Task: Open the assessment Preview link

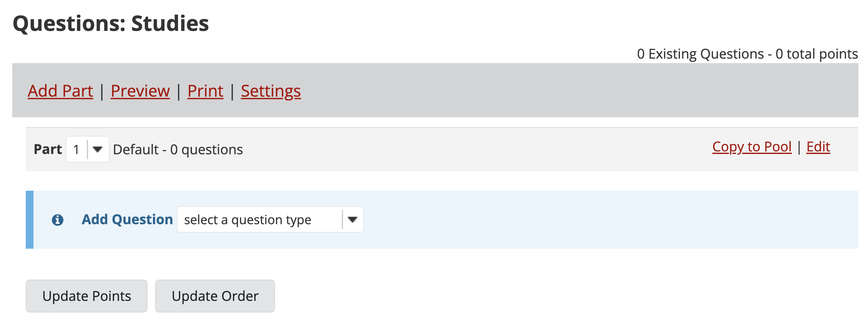Action: point(140,91)
